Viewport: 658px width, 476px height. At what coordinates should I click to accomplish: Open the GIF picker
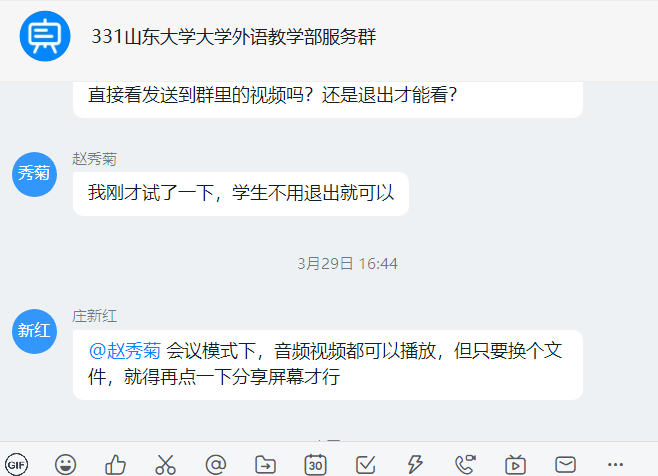tap(17, 465)
